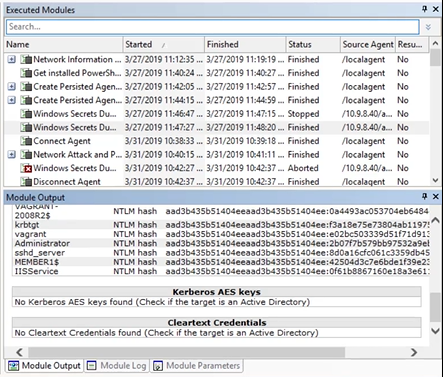Sort by Name column header

click(x=63, y=45)
